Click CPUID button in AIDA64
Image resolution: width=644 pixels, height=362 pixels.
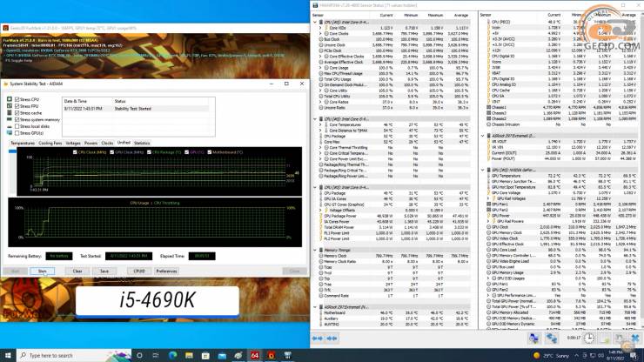[139, 271]
